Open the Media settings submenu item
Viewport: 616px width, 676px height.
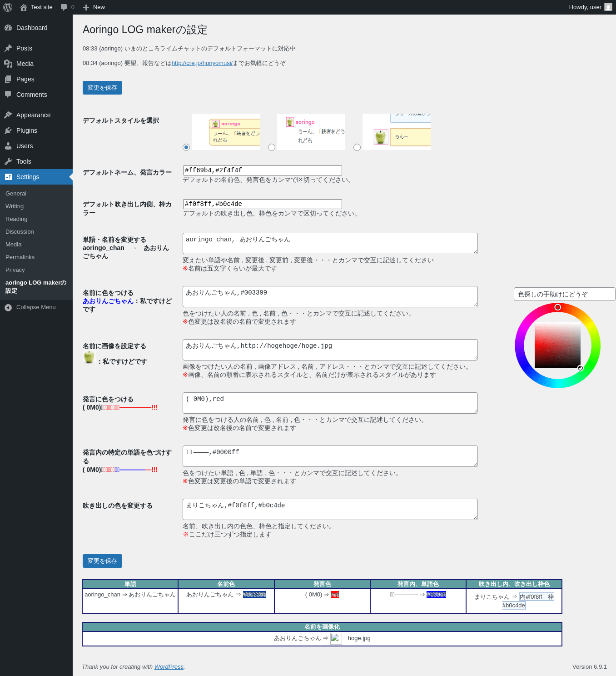(14, 245)
